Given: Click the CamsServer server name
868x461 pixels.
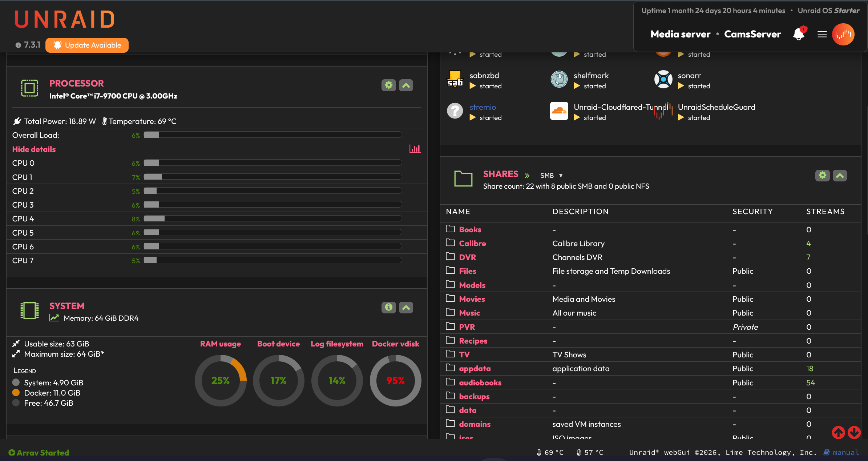Looking at the screenshot, I should 752,34.
